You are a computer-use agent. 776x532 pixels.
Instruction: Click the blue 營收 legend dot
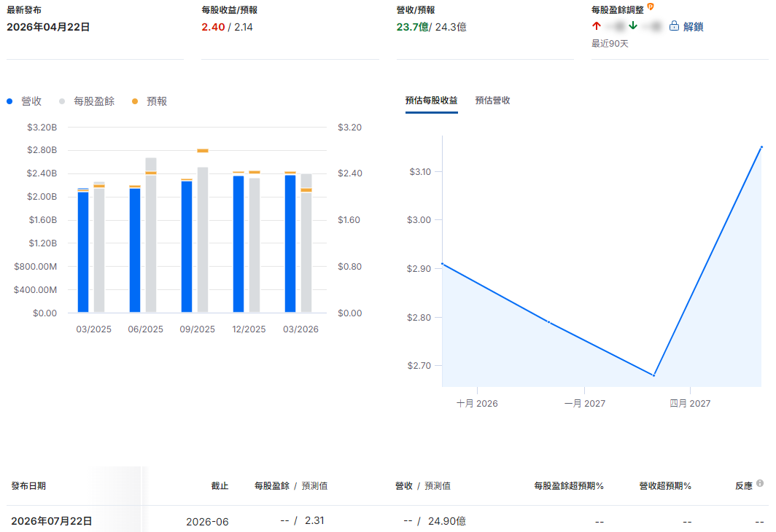[x=9, y=101]
